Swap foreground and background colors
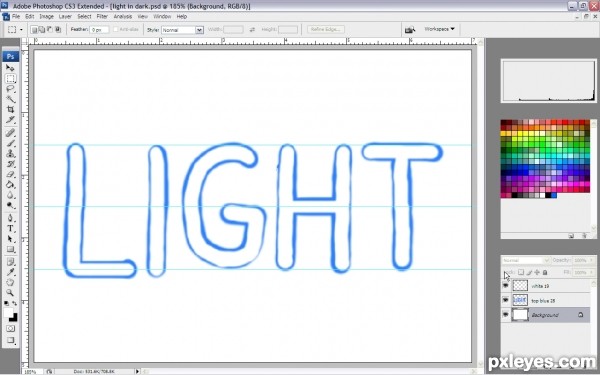 coord(14,303)
